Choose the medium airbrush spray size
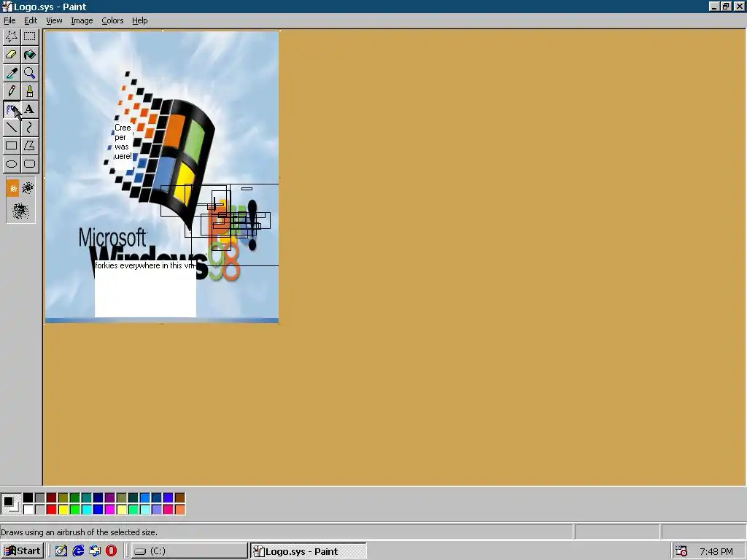The width and height of the screenshot is (747, 560). pyautogui.click(x=28, y=188)
